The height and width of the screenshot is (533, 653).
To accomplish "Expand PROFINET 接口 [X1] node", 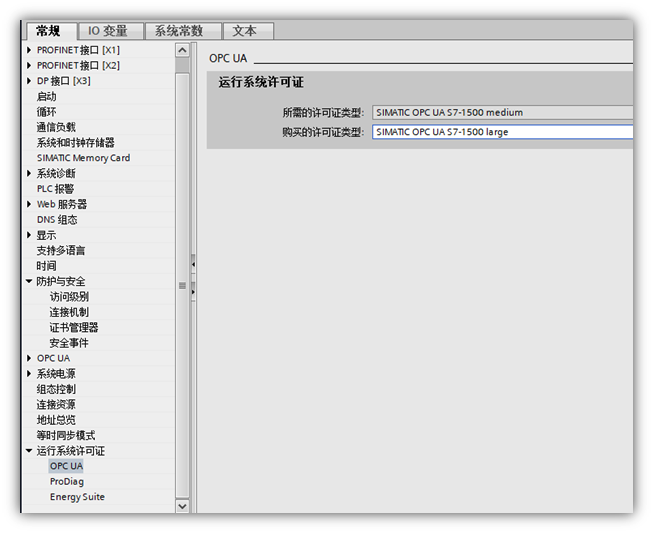I will [x=29, y=50].
